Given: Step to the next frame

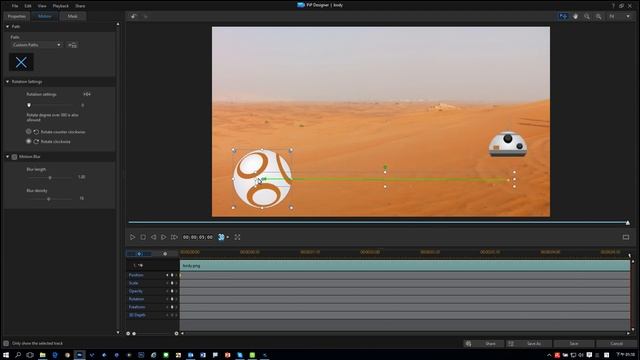Looking at the screenshot, I should 163,237.
